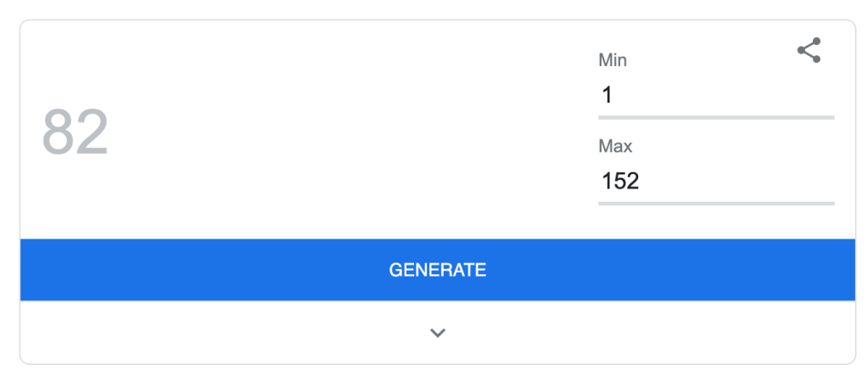Generate a new random number

pyautogui.click(x=438, y=270)
